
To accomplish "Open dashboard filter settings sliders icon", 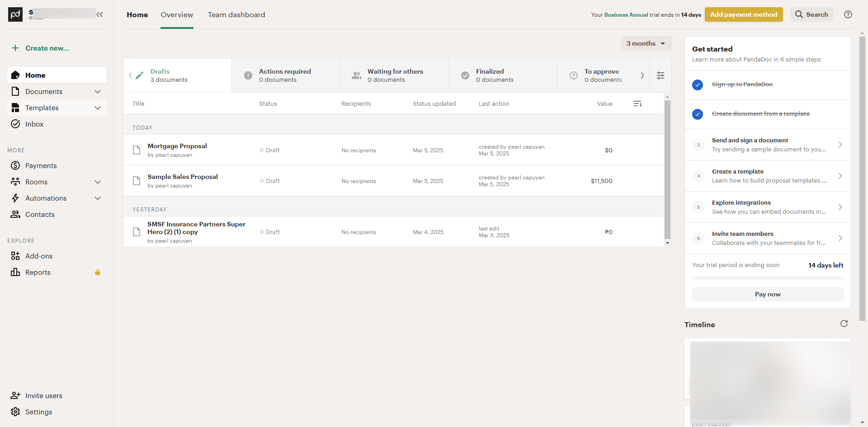I will (x=660, y=75).
